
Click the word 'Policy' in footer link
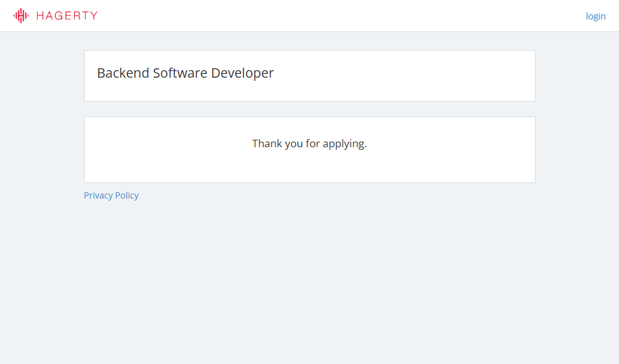(127, 195)
